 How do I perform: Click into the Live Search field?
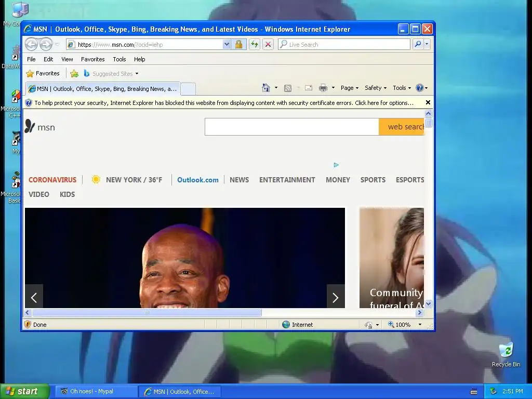(x=344, y=44)
